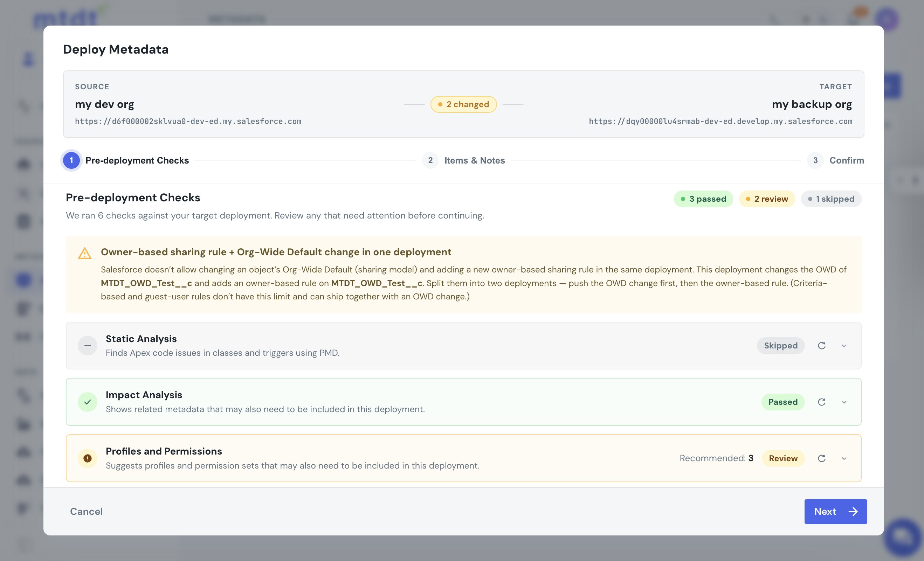Click the source org URL
Viewport: 924px width, 561px height.
[x=188, y=122]
